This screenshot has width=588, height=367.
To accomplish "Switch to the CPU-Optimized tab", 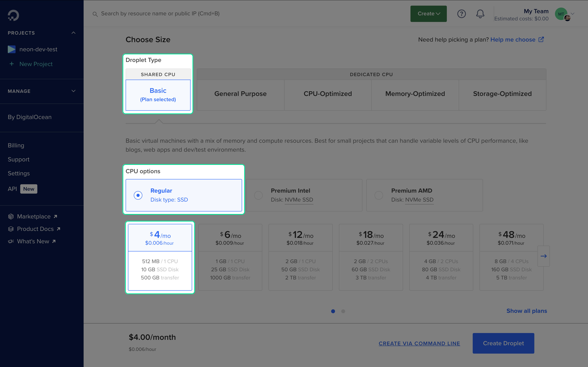I will tap(328, 94).
